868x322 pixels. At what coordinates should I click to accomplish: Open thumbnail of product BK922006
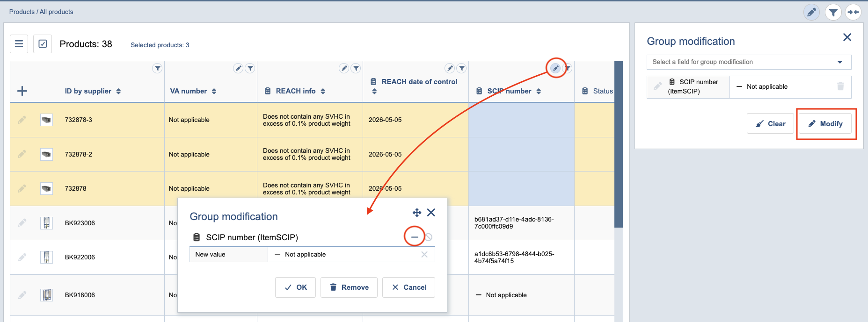[46, 257]
